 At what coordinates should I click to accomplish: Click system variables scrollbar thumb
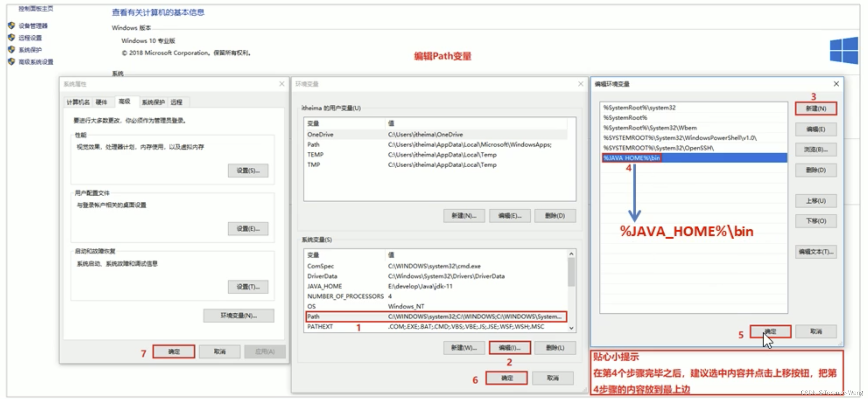click(571, 272)
